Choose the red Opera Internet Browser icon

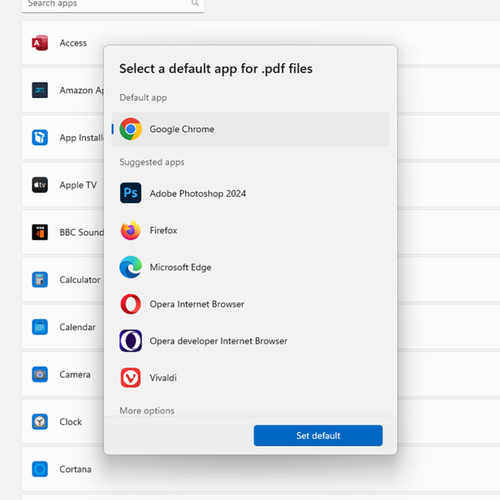pyautogui.click(x=131, y=304)
